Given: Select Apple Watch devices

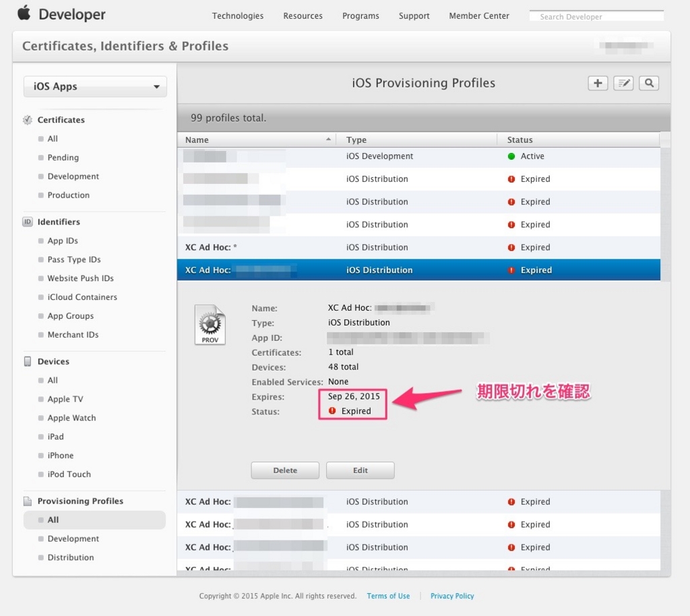Looking at the screenshot, I should [71, 418].
